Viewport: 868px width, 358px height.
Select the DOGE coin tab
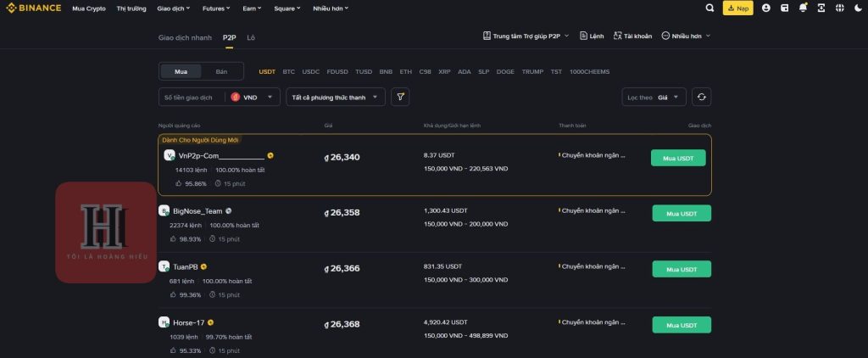point(505,71)
